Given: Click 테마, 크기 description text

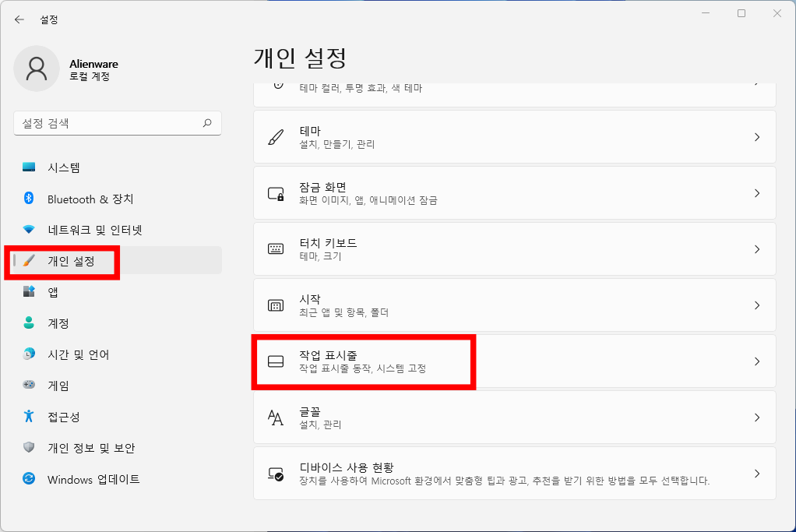Looking at the screenshot, I should (x=320, y=257).
